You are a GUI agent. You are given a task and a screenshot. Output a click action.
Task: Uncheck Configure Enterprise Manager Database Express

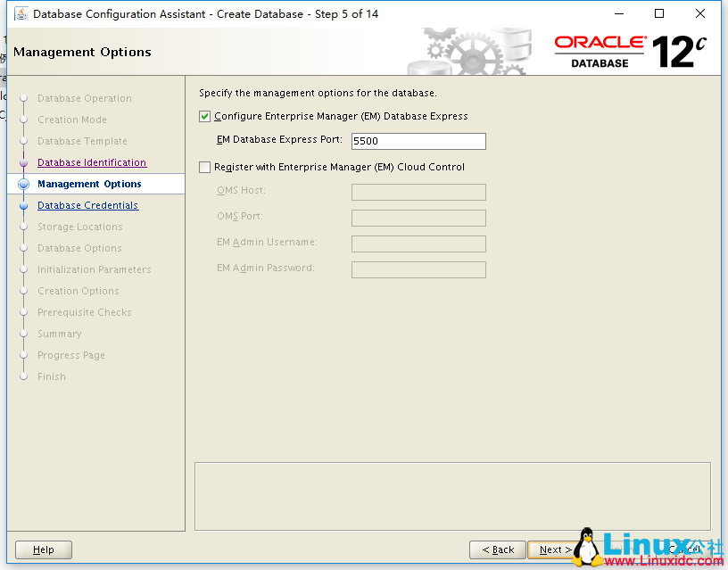204,116
